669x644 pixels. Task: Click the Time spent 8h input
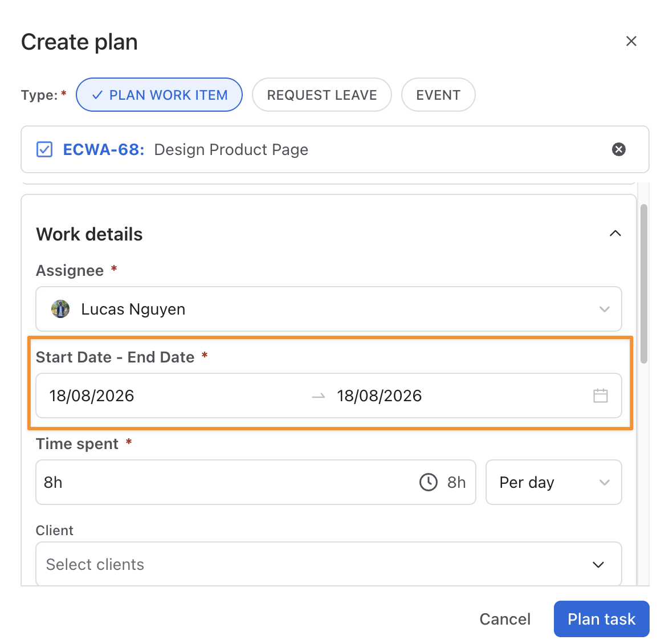(255, 482)
